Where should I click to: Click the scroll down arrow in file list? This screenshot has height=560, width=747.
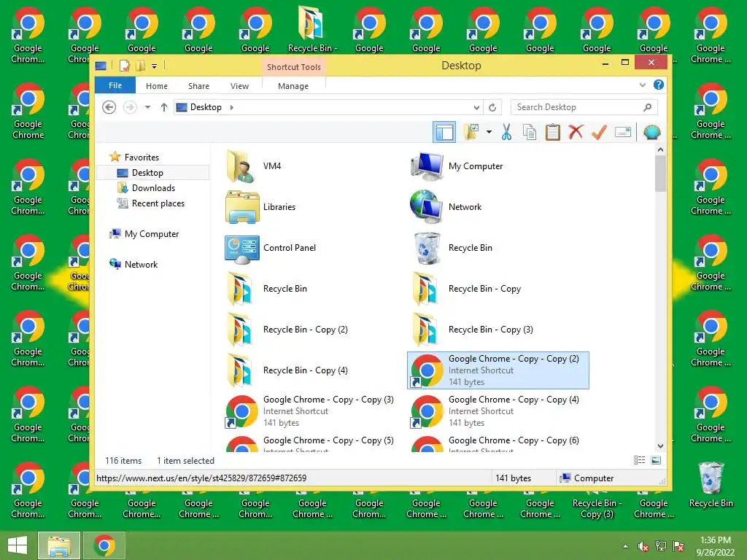[x=660, y=446]
